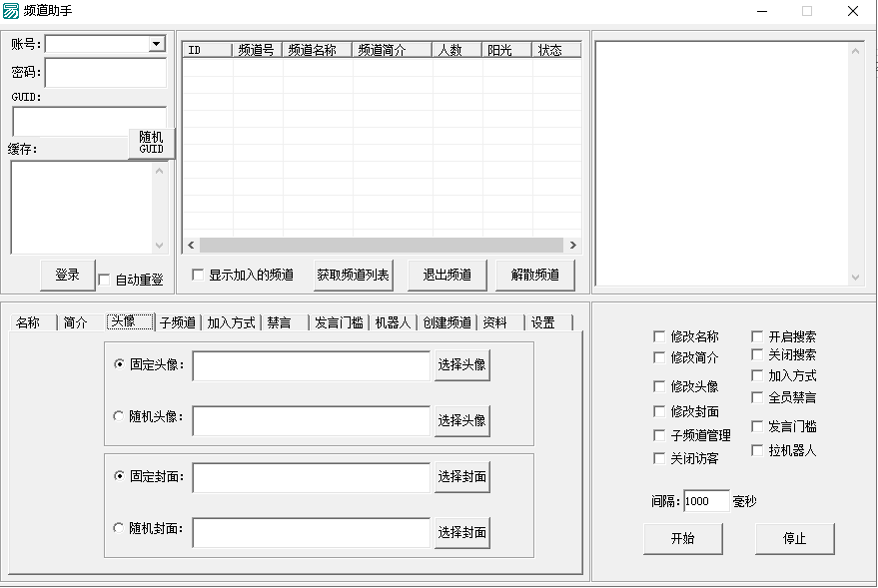Viewport: 878px width, 588px height.
Task: Select the 固定封面 radio button
Action: tap(119, 476)
